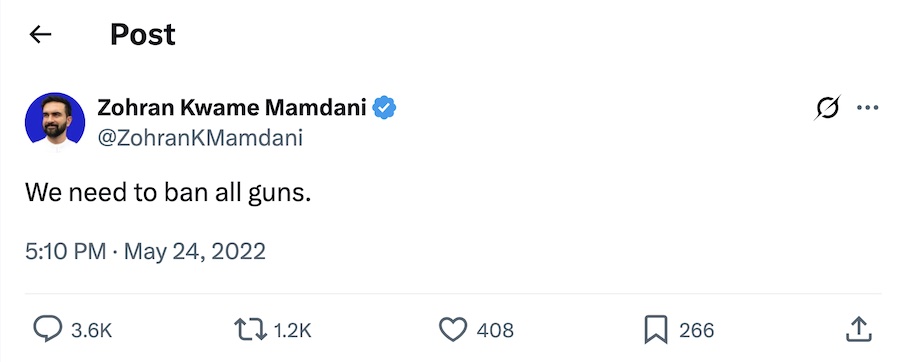Bookmark this post with bookmark icon
Viewport: 900px width, 362px height.
(x=656, y=330)
